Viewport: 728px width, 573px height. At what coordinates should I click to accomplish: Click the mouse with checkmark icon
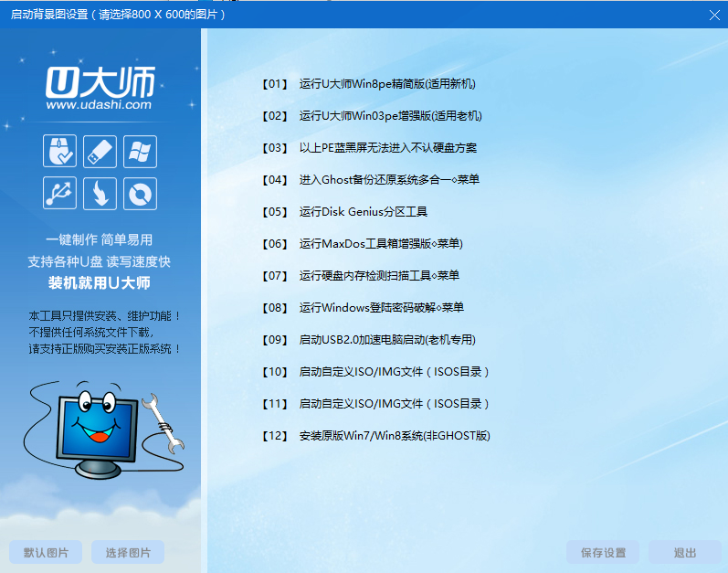(60, 151)
